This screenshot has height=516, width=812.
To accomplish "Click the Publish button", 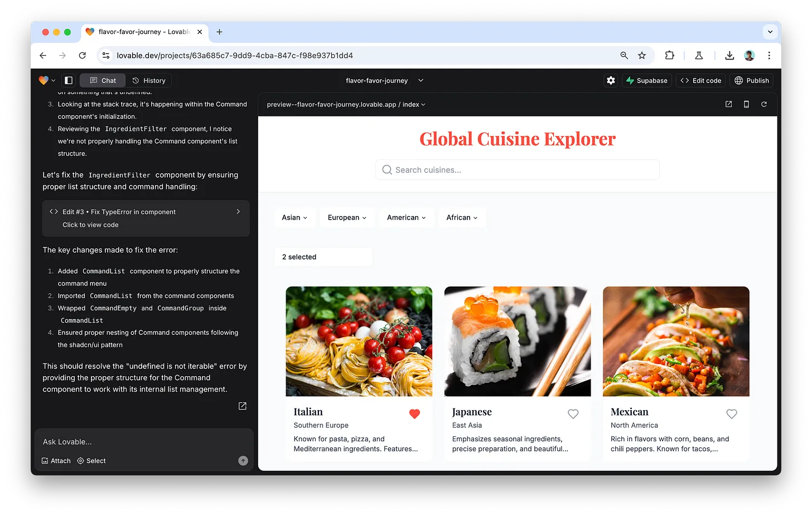I will (751, 80).
